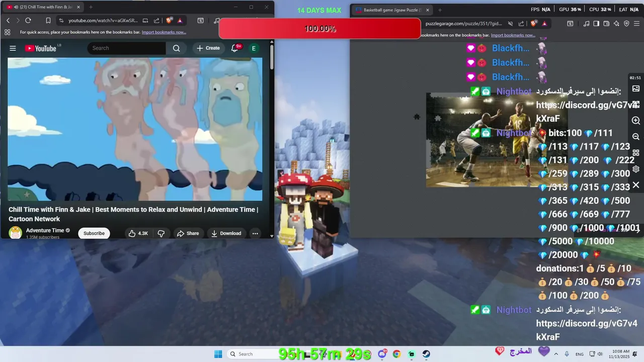This screenshot has width=644, height=362.
Task: Click the youtube.com address bar
Action: click(x=103, y=21)
